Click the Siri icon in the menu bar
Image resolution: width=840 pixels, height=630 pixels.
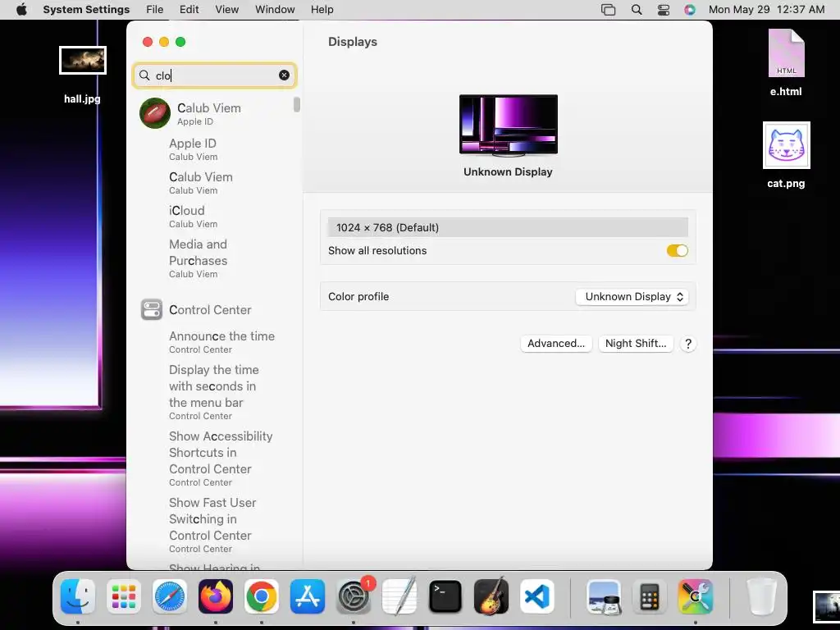pos(690,10)
